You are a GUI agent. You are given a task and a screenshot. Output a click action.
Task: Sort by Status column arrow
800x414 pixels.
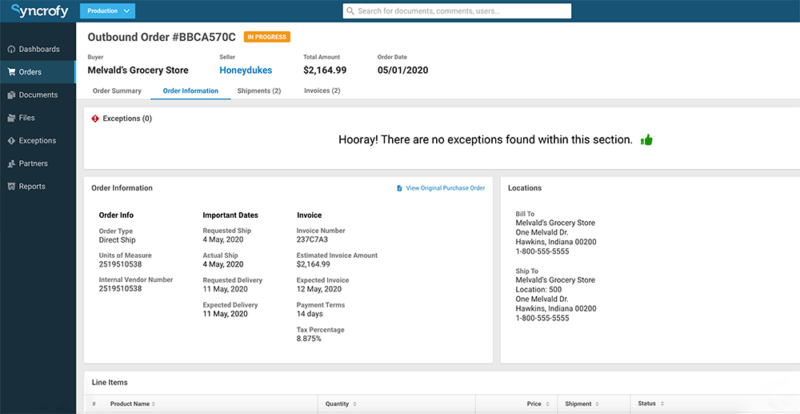(x=662, y=404)
